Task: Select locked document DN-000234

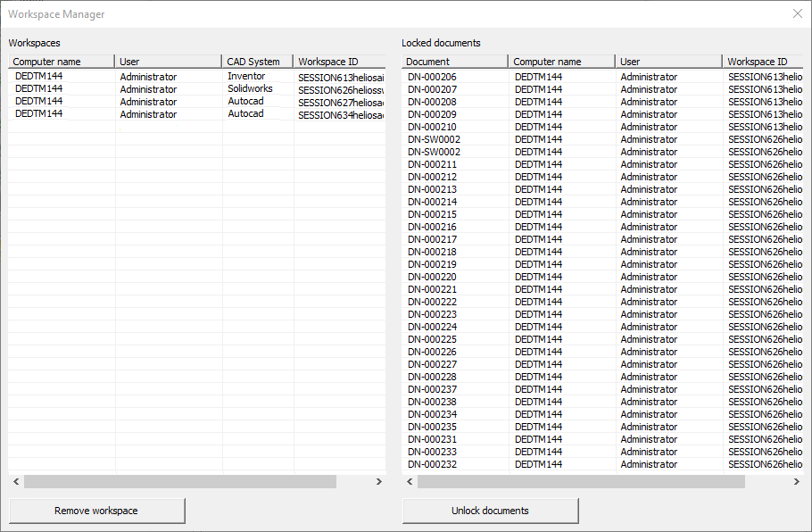Action: (603, 414)
